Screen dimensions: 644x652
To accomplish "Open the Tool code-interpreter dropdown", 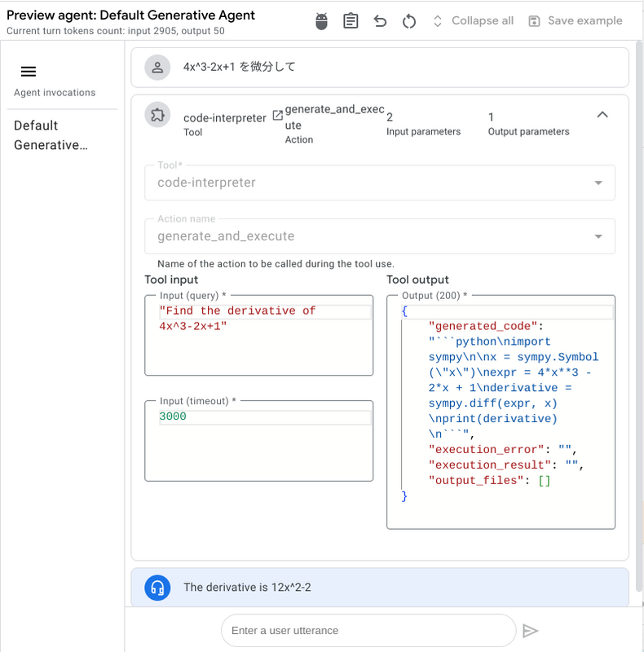I will point(379,183).
